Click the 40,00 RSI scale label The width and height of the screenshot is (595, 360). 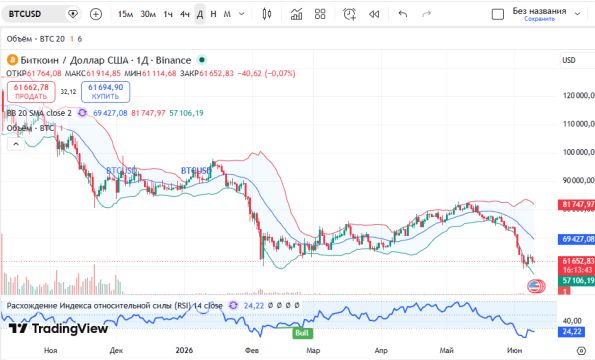tap(572, 321)
